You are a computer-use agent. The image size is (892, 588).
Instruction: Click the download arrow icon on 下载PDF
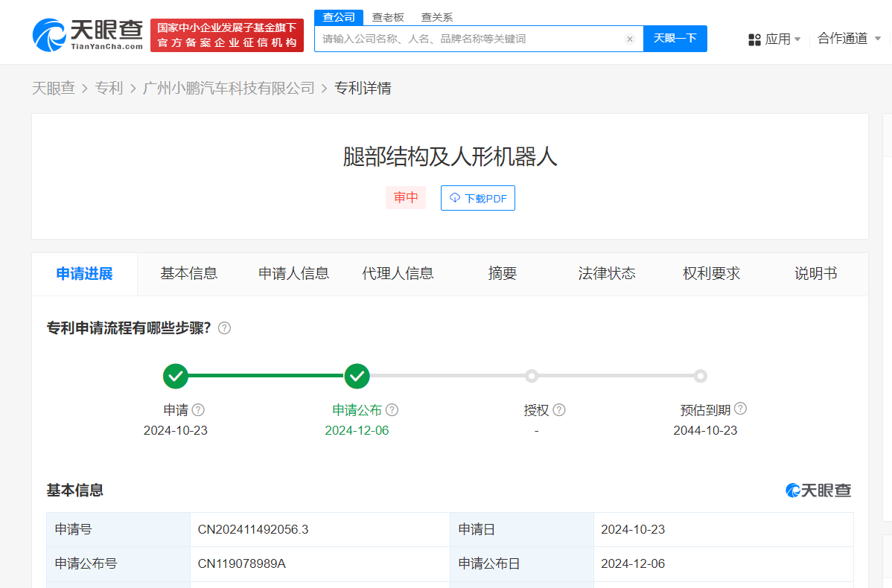(453, 197)
